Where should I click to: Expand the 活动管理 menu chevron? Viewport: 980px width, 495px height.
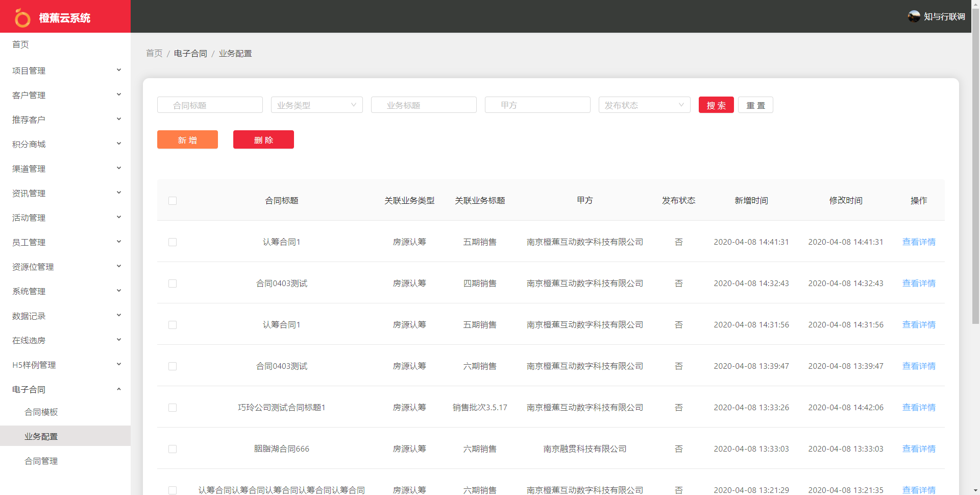[x=119, y=217]
